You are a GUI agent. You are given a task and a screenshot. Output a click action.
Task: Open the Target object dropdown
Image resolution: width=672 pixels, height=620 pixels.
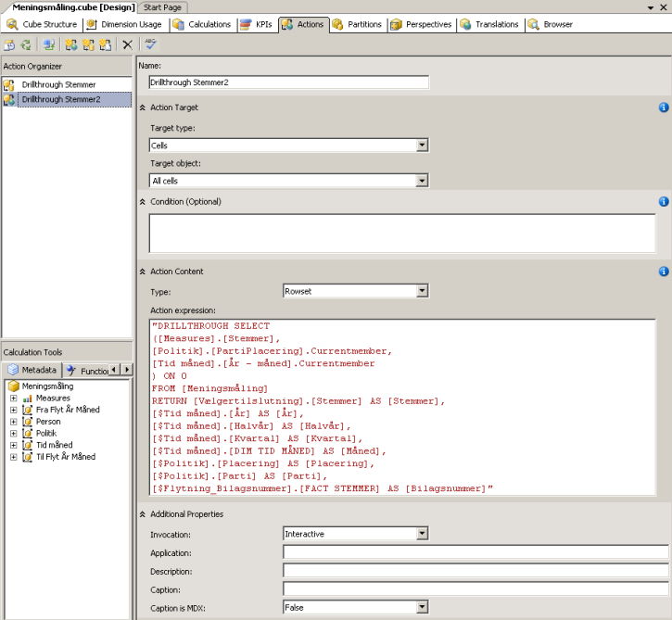click(422, 181)
